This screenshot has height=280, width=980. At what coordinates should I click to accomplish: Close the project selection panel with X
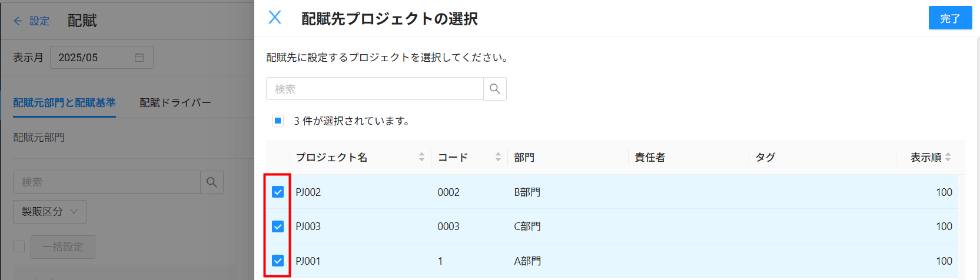click(275, 17)
